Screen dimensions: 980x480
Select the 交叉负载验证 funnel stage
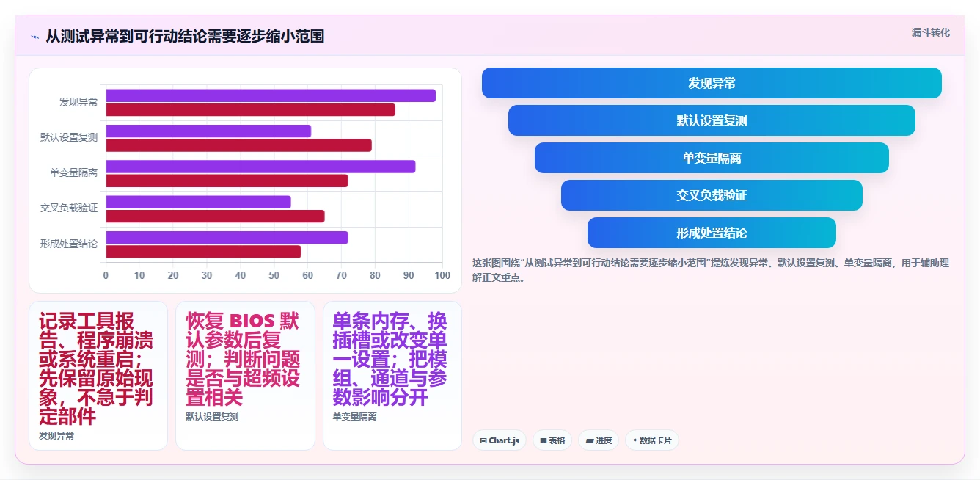[712, 195]
